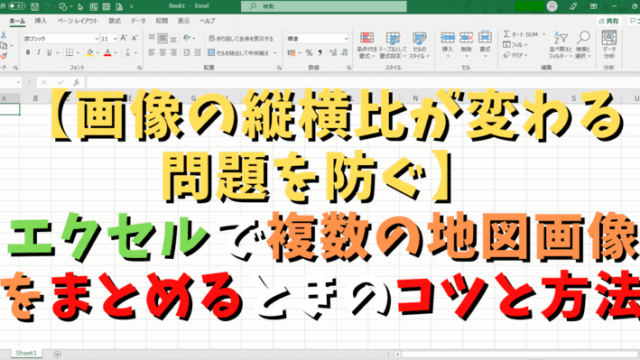
Task: Expand the Borders dropdown arrow
Action: 78,53
